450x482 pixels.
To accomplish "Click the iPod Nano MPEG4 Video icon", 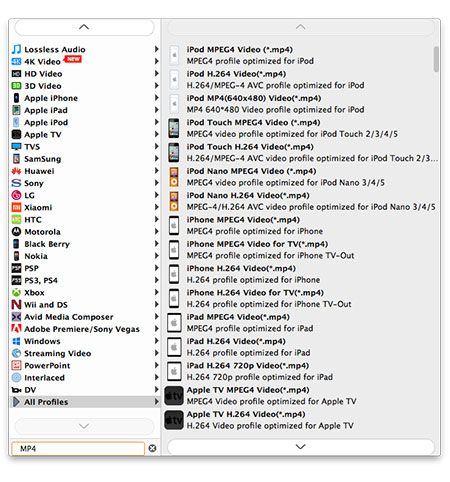I will pyautogui.click(x=174, y=177).
